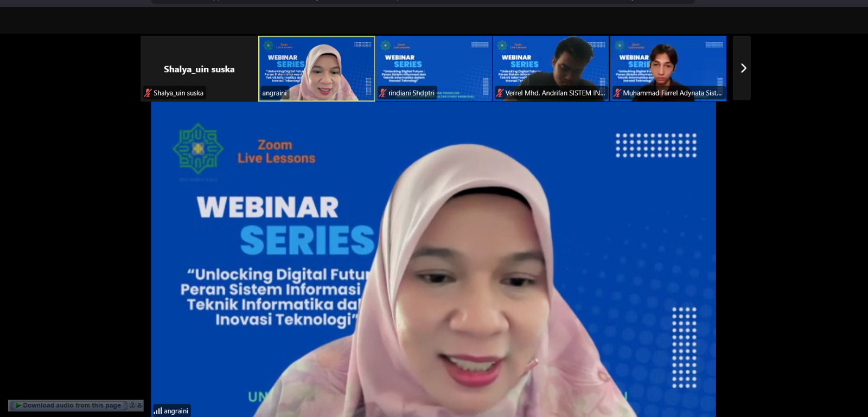The image size is (868, 417).
Task: Click the large Shalya_uin suska name text
Action: 199,69
